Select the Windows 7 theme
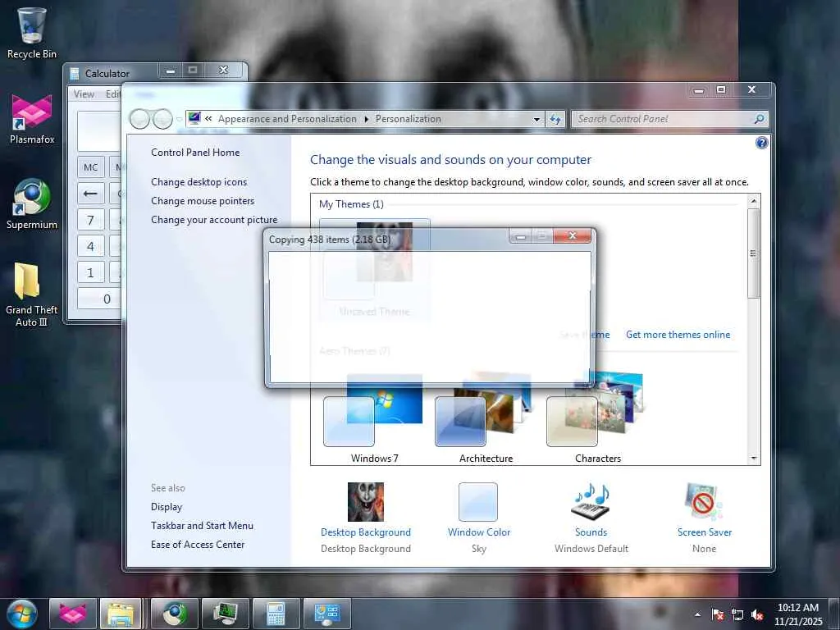840x630 pixels. pyautogui.click(x=374, y=418)
